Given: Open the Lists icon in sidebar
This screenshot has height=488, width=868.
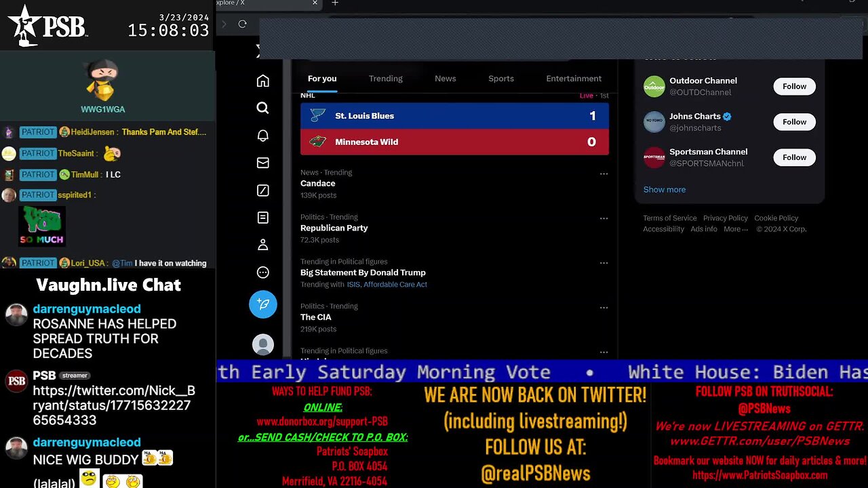Looking at the screenshot, I should pos(263,218).
